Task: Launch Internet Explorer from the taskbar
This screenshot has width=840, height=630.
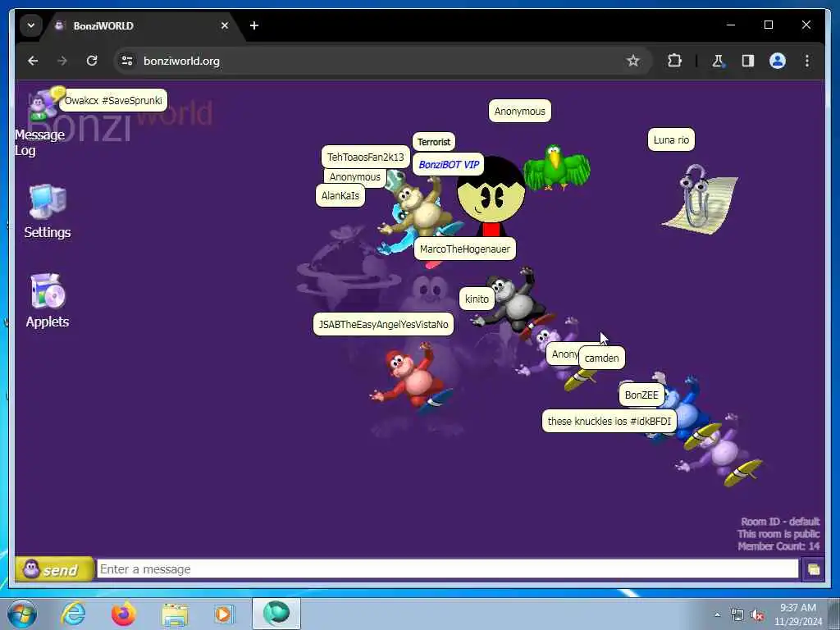Action: coord(73,614)
